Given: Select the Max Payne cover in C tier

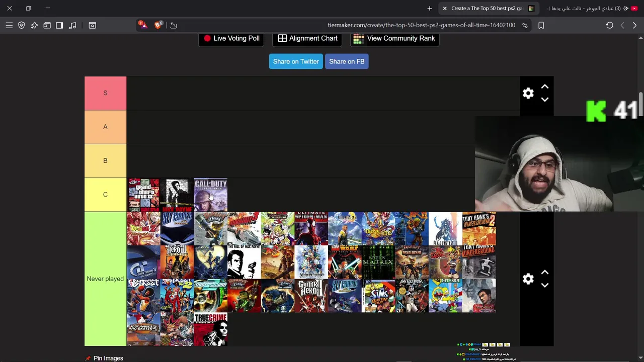Looking at the screenshot, I should (177, 195).
